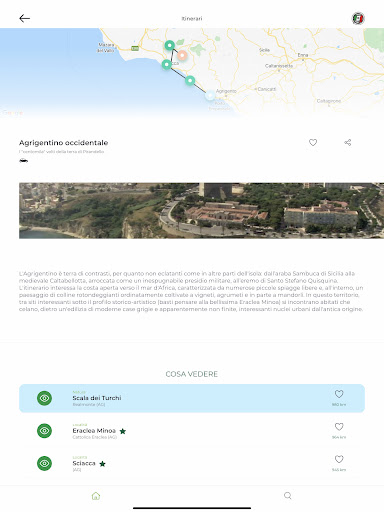Select the light blue marker near Agrigento

pos(210,95)
